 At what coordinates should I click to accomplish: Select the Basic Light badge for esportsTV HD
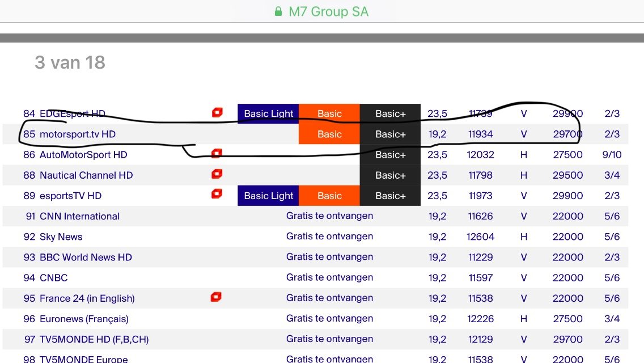click(268, 196)
